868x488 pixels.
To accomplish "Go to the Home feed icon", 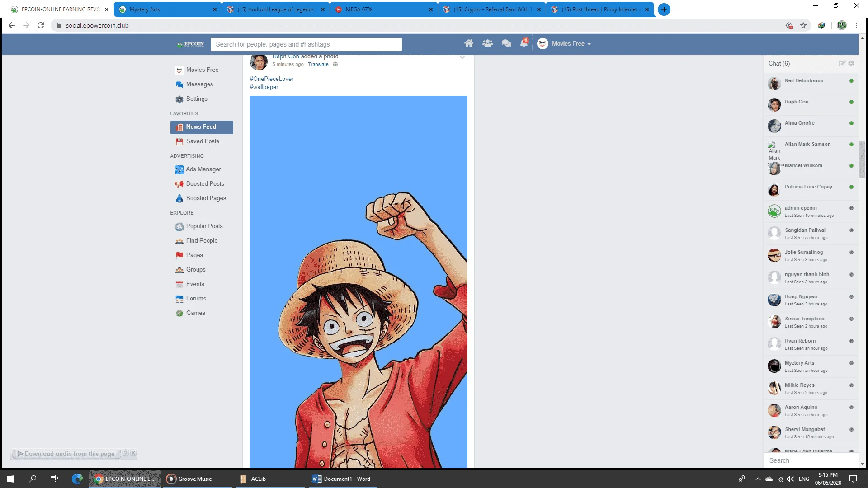I will (x=469, y=43).
